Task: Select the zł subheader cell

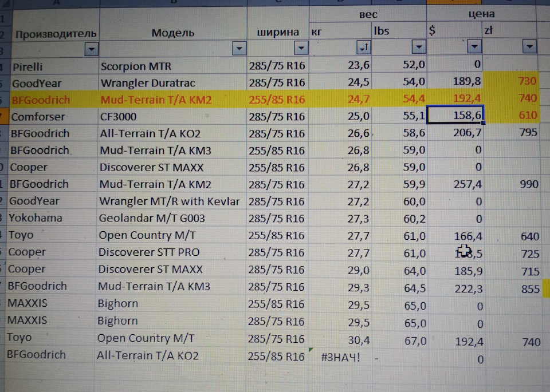Action: click(x=510, y=30)
